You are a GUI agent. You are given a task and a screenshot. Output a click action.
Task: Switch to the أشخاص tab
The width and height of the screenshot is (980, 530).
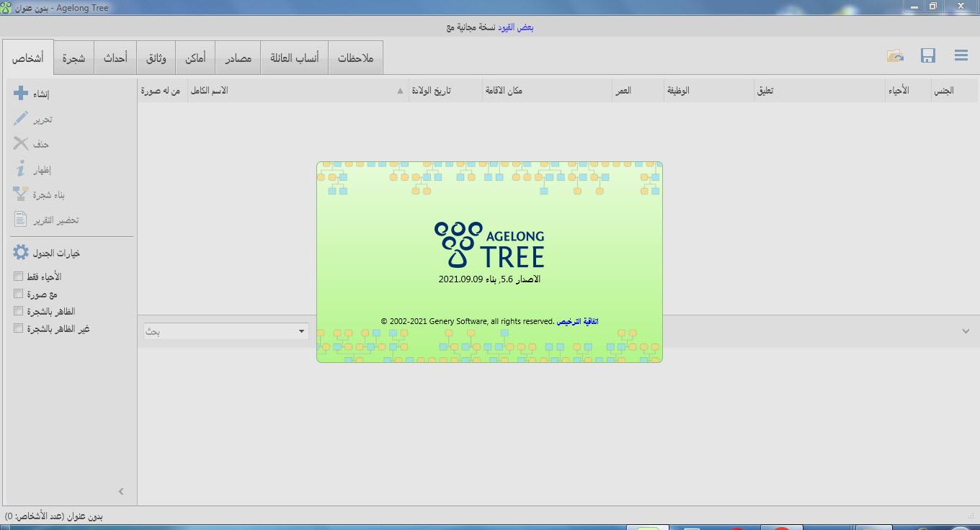coord(27,58)
